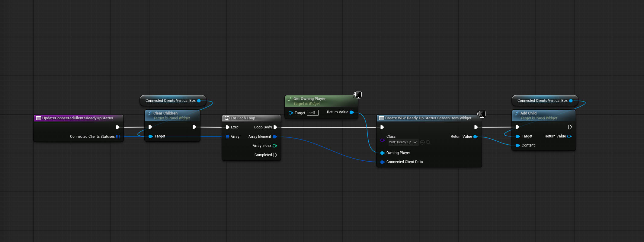The image size is (644, 242).
Task: Click Return Value output pin on Add Child
Action: click(x=569, y=136)
